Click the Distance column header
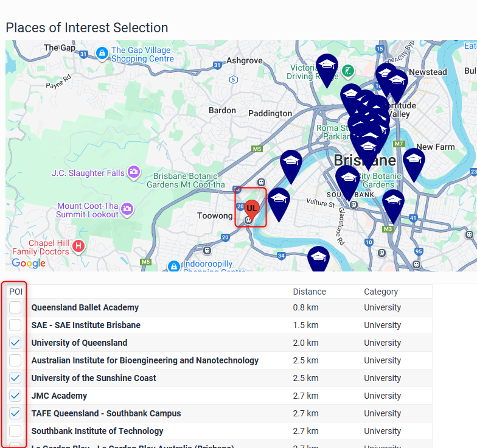477x448 pixels. [309, 292]
